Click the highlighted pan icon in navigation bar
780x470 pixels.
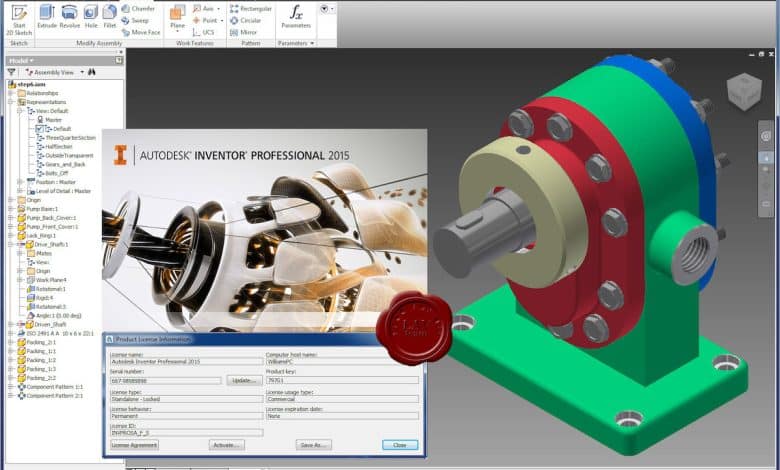(766, 158)
